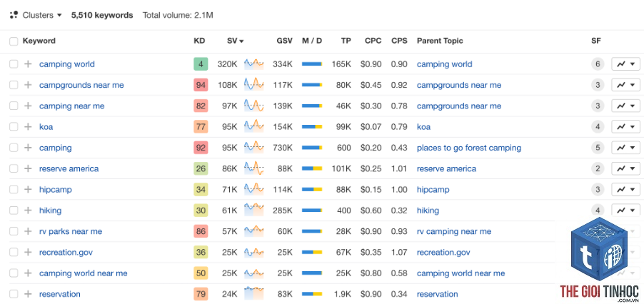The image size is (644, 304).
Task: Click the M/D bar for koa
Action: 312,127
